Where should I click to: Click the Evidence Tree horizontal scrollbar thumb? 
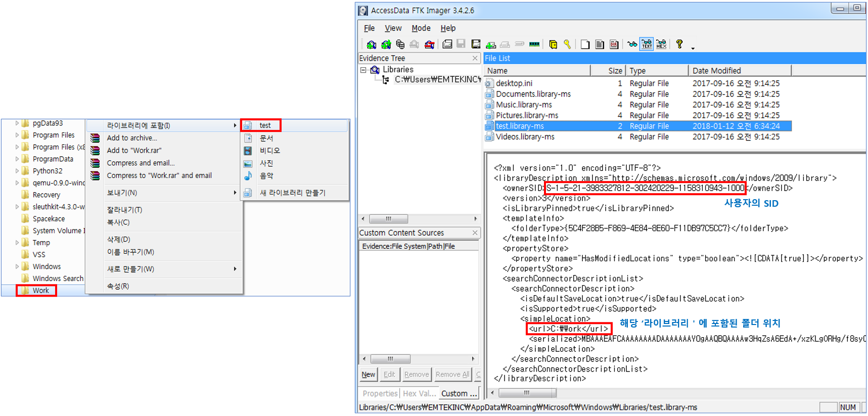coord(389,219)
